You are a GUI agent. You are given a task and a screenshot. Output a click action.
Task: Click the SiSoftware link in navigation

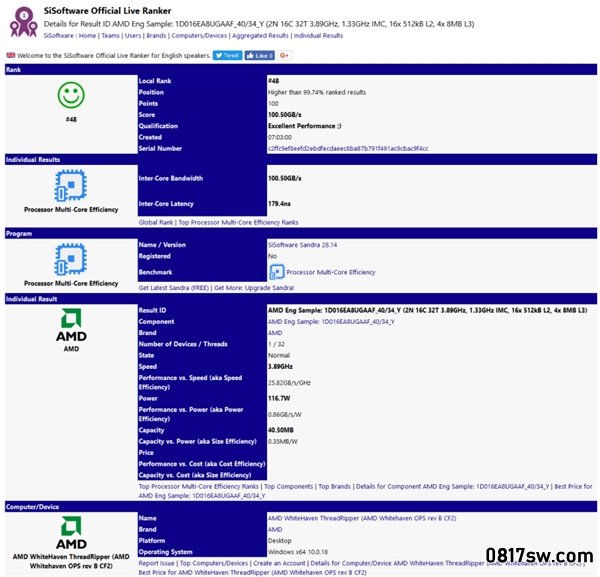(x=59, y=36)
